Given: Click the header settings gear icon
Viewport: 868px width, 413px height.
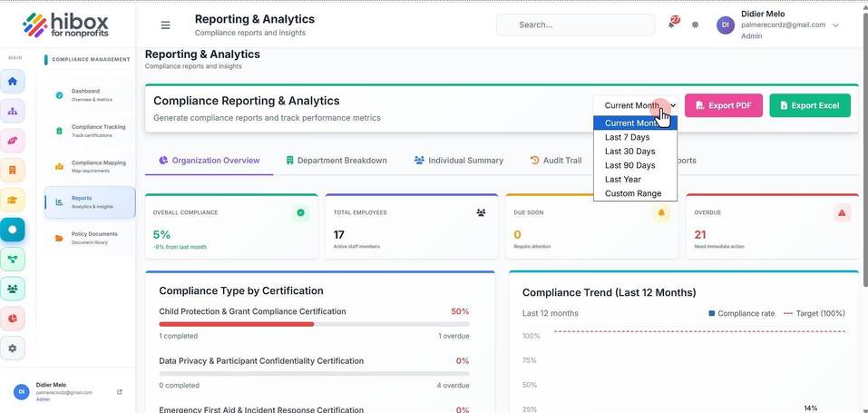Looking at the screenshot, I should coord(696,25).
